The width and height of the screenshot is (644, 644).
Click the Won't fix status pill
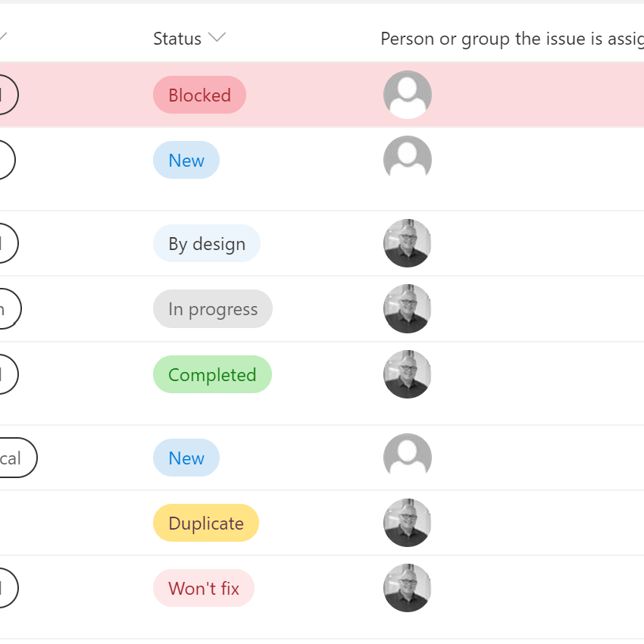(x=204, y=589)
